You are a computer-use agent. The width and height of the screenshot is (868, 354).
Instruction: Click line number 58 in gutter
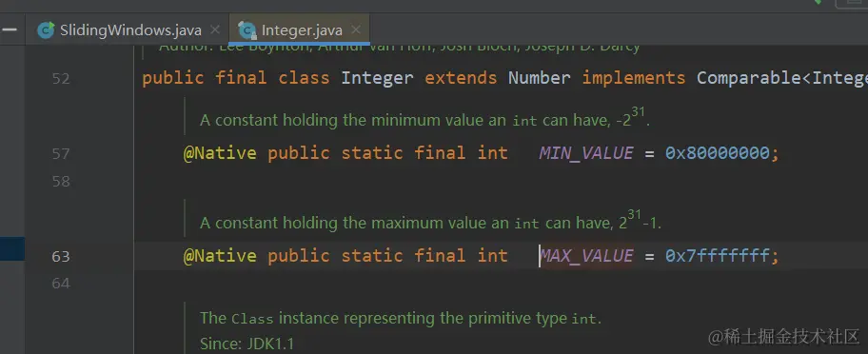point(61,181)
